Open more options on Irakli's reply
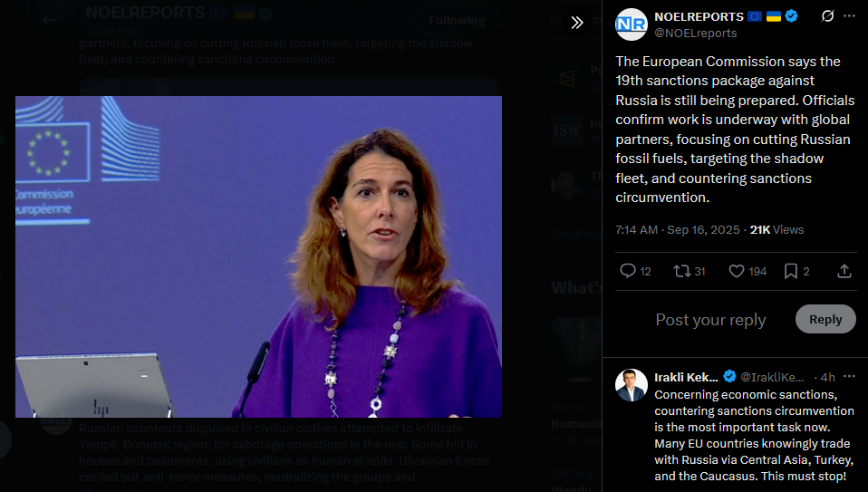This screenshot has height=492, width=868. (x=849, y=377)
